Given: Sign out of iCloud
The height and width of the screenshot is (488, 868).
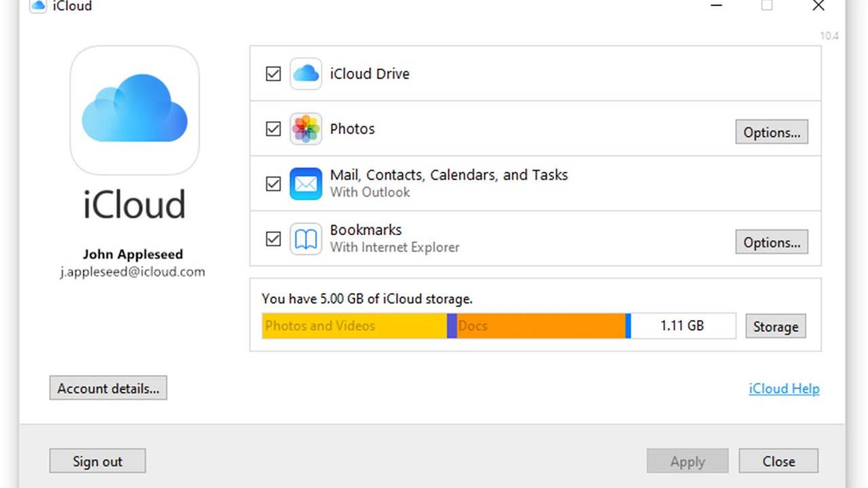Looking at the screenshot, I should [97, 461].
